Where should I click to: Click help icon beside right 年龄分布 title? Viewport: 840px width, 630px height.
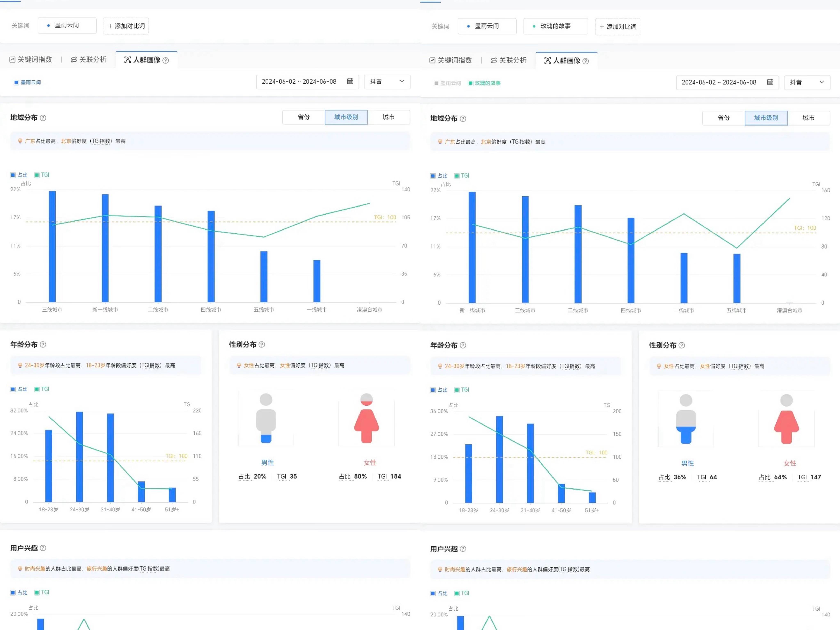pyautogui.click(x=463, y=346)
